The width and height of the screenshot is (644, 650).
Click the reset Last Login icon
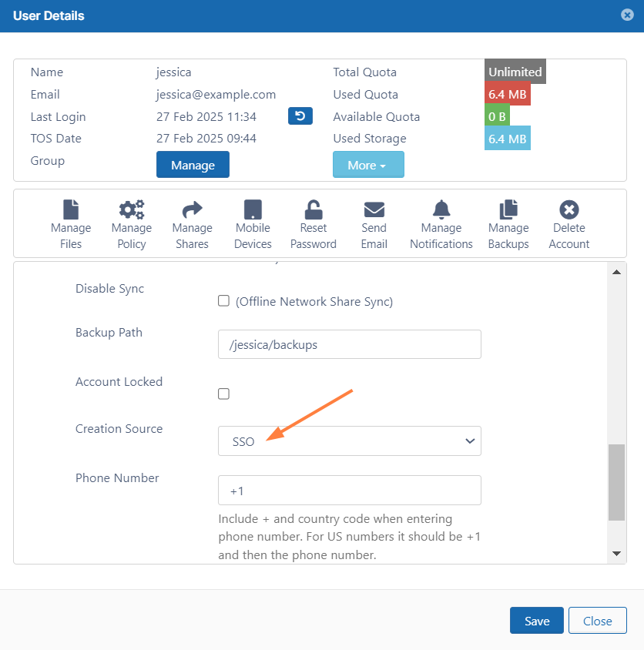pyautogui.click(x=300, y=116)
